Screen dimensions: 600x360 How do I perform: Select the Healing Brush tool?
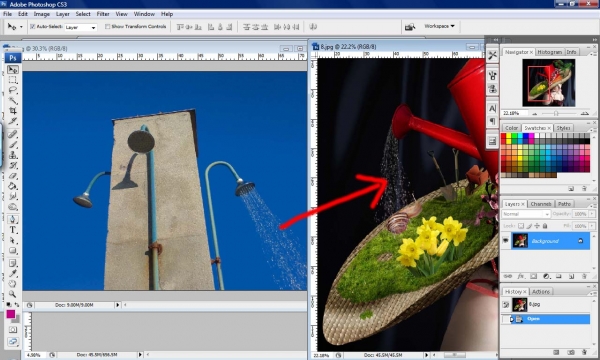coord(13,134)
